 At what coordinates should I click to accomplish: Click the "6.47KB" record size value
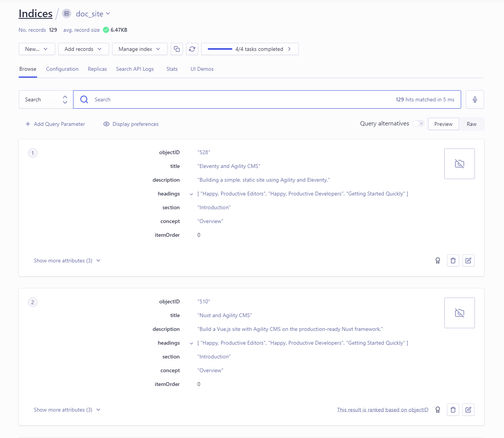[119, 30]
